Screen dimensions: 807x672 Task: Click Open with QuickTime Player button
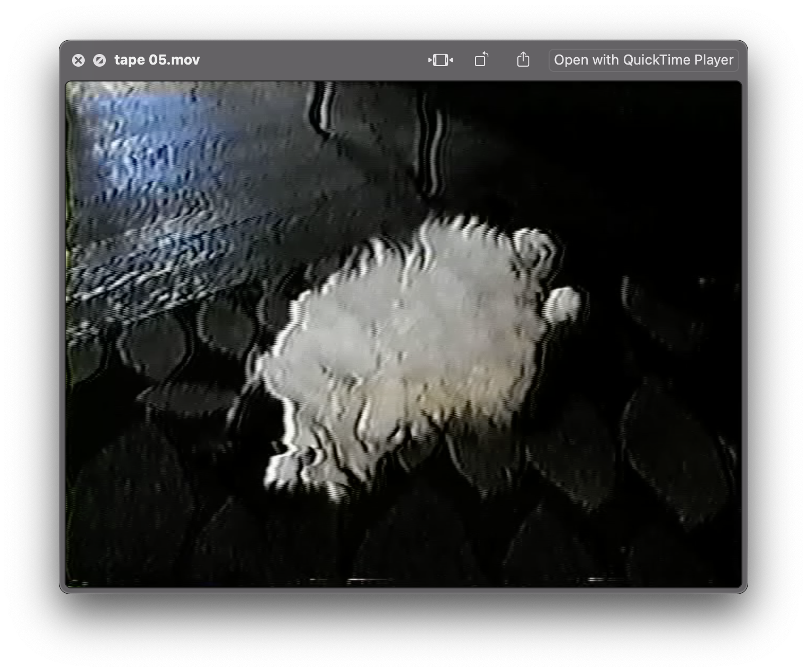643,60
